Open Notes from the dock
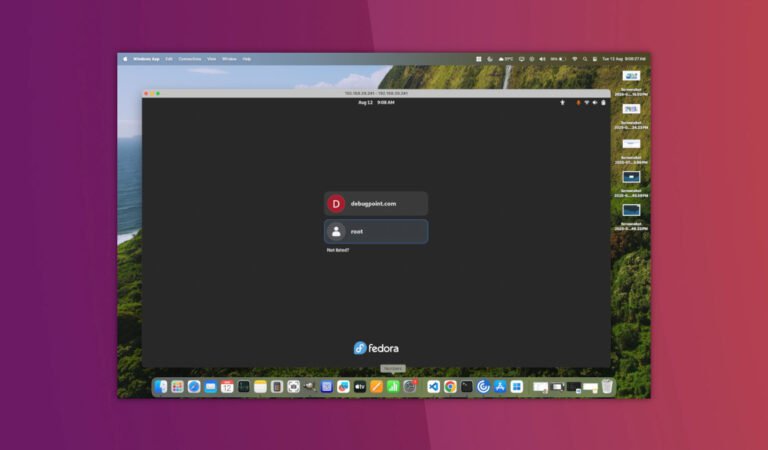Screen dimensions: 768x450 (260, 386)
